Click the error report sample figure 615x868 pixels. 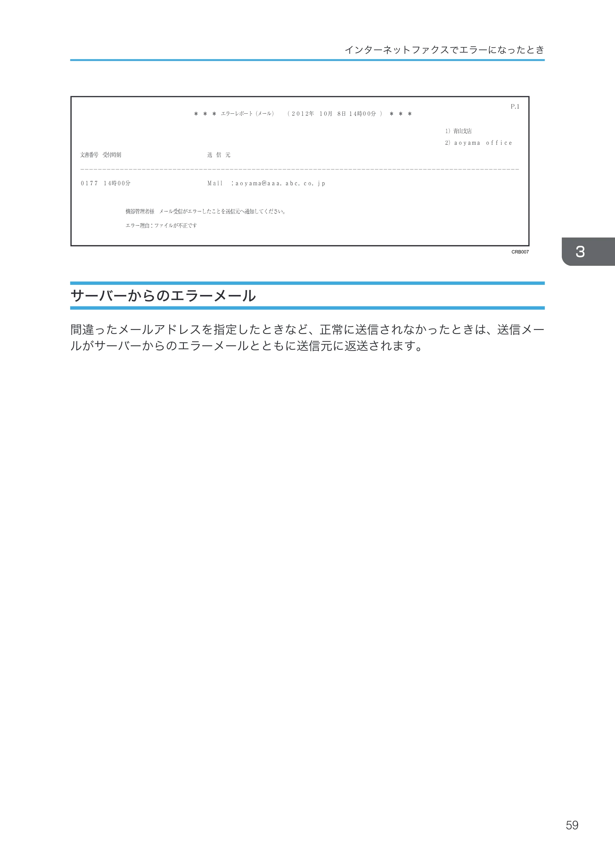300,171
